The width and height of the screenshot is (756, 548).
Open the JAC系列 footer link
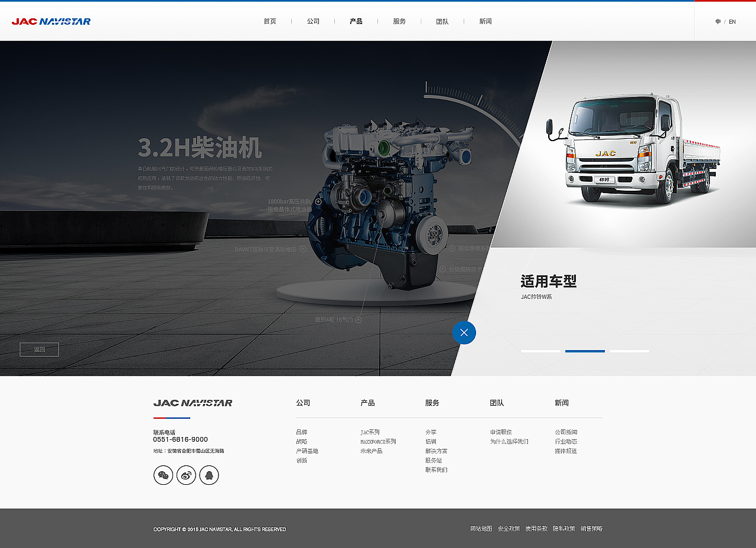[x=370, y=432]
